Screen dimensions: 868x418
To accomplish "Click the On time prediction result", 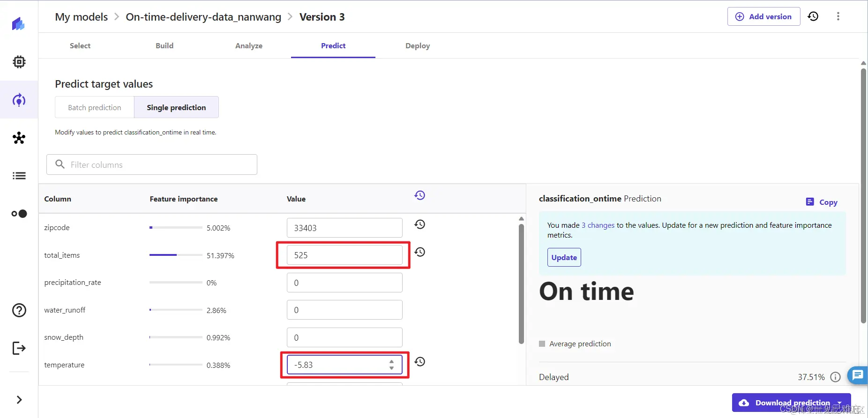I will pyautogui.click(x=586, y=291).
